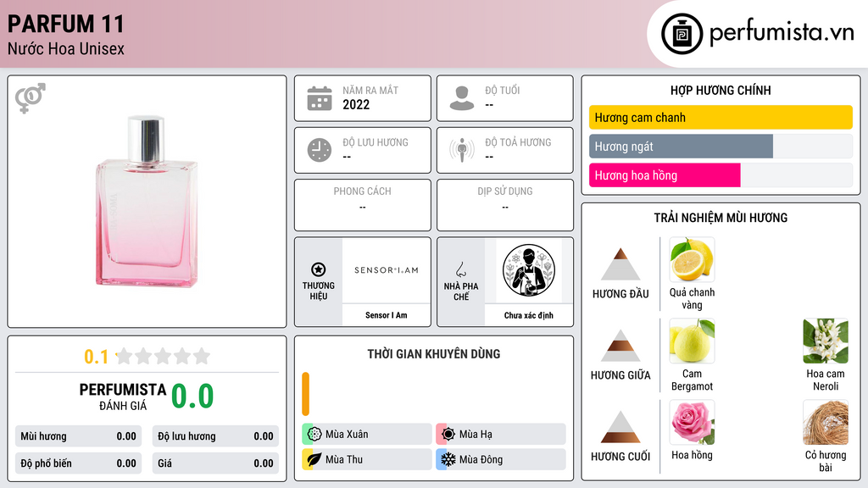Click the Sensor I Am brand logo
868x488 pixels.
(387, 270)
